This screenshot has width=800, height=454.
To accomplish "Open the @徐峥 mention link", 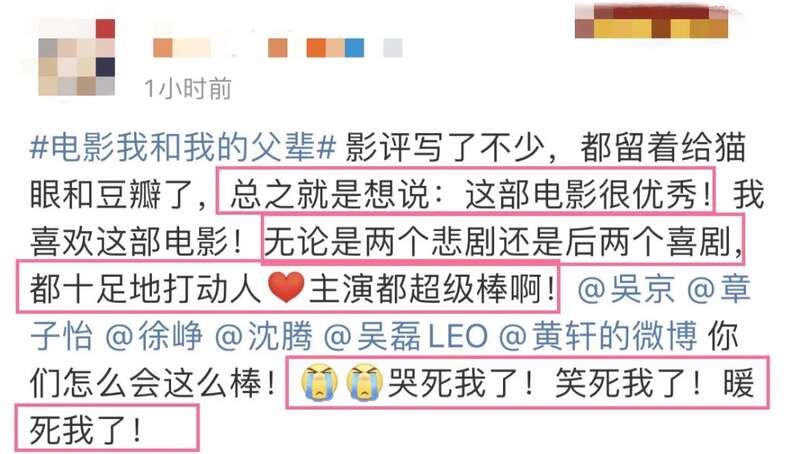I will pyautogui.click(x=154, y=337).
